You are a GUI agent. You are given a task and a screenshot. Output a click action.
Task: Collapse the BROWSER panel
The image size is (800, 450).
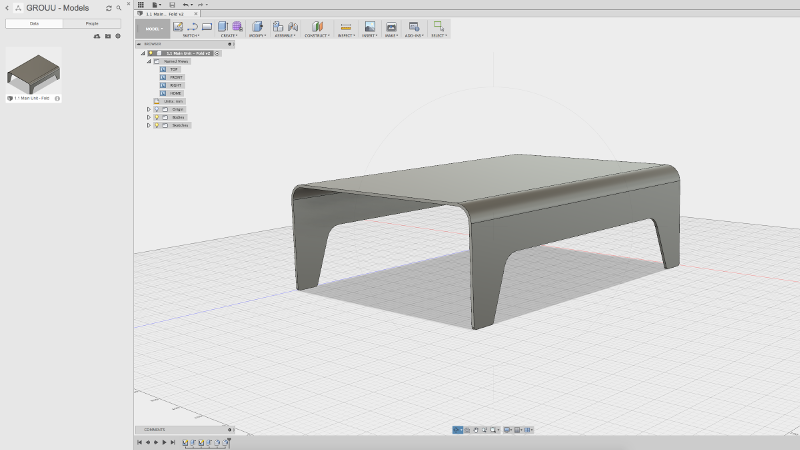point(139,44)
